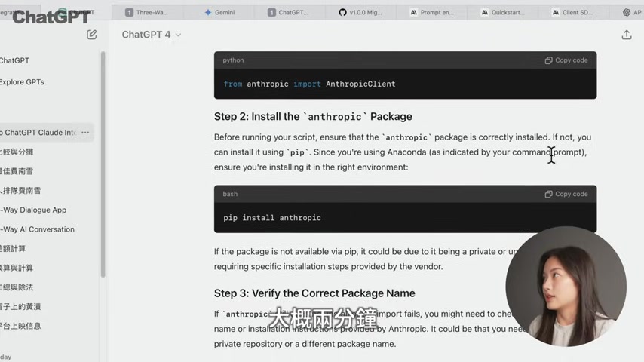Open the 算與計算 chat in the history
The height and width of the screenshot is (362, 644).
[17, 268]
